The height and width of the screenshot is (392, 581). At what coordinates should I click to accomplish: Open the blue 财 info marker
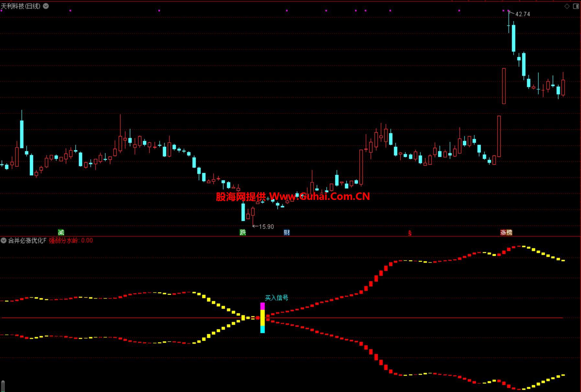coord(286,232)
